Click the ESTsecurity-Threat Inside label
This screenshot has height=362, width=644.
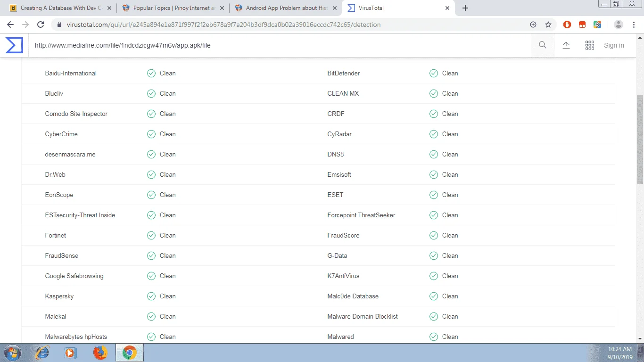click(80, 215)
